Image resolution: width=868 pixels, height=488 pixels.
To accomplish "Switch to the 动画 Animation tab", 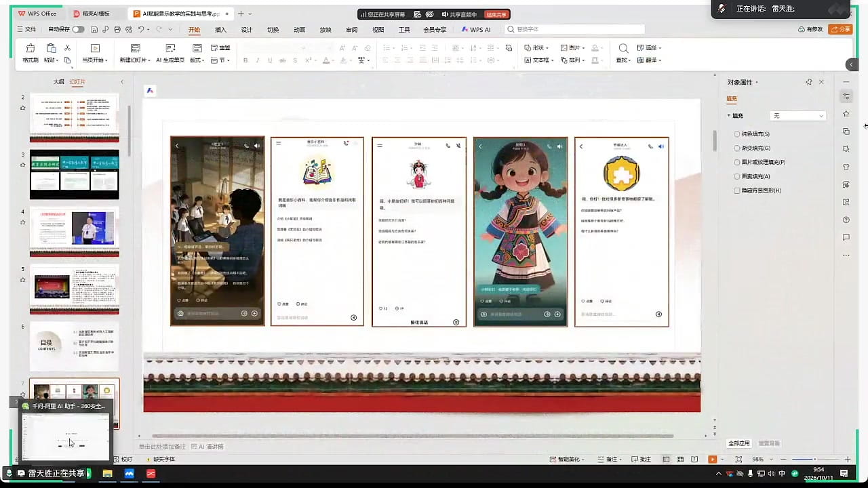I will coord(300,30).
